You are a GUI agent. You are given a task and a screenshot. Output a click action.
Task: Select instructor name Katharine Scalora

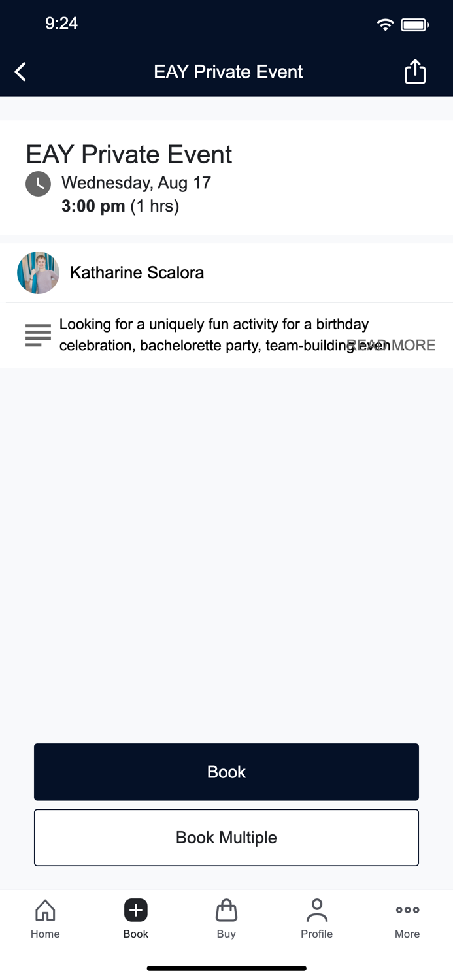pyautogui.click(x=137, y=272)
